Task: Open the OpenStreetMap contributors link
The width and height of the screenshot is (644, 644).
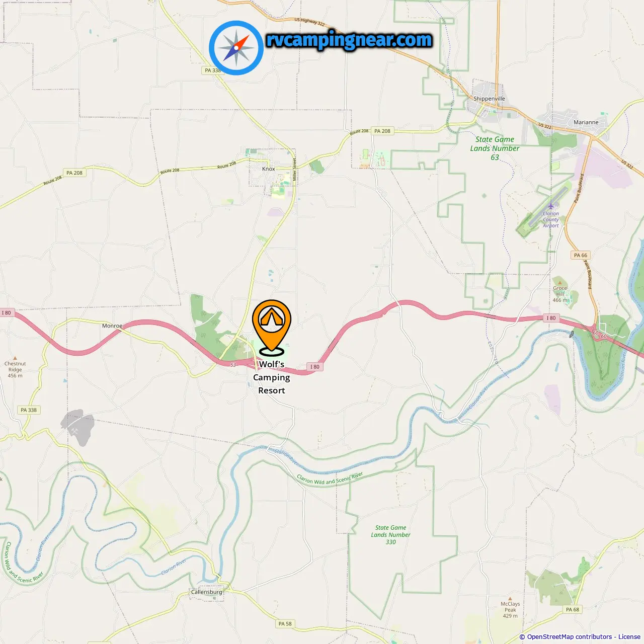Action: (x=570, y=637)
